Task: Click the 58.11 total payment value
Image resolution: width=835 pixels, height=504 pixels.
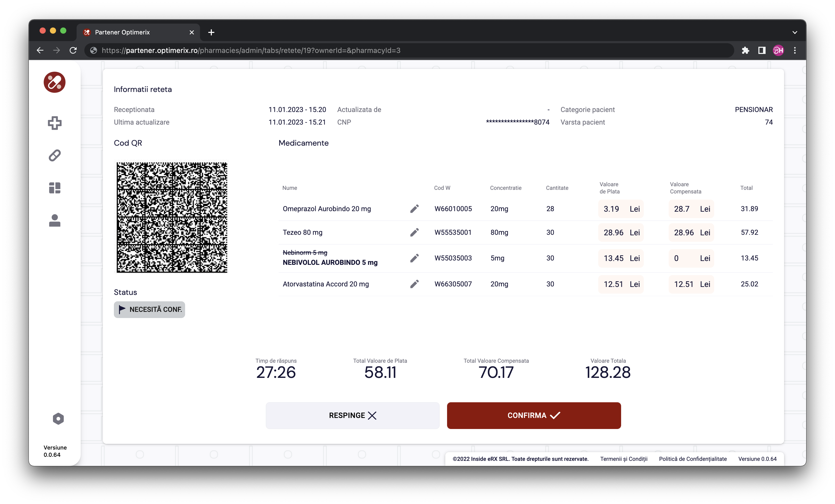Action: pos(380,372)
